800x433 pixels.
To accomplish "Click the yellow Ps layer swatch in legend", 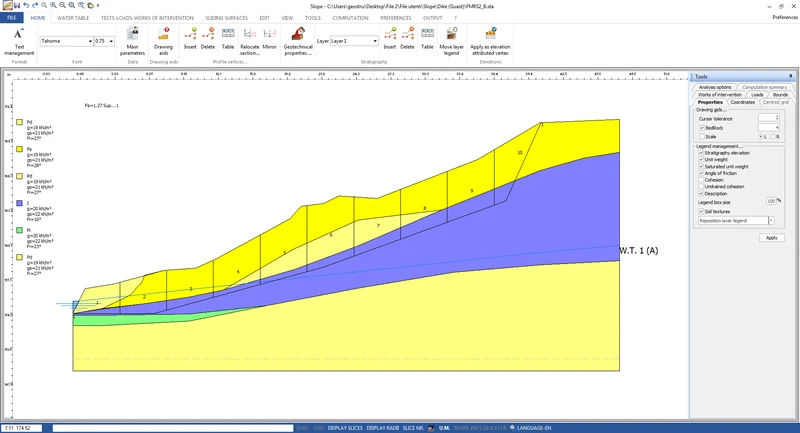I will (19, 149).
